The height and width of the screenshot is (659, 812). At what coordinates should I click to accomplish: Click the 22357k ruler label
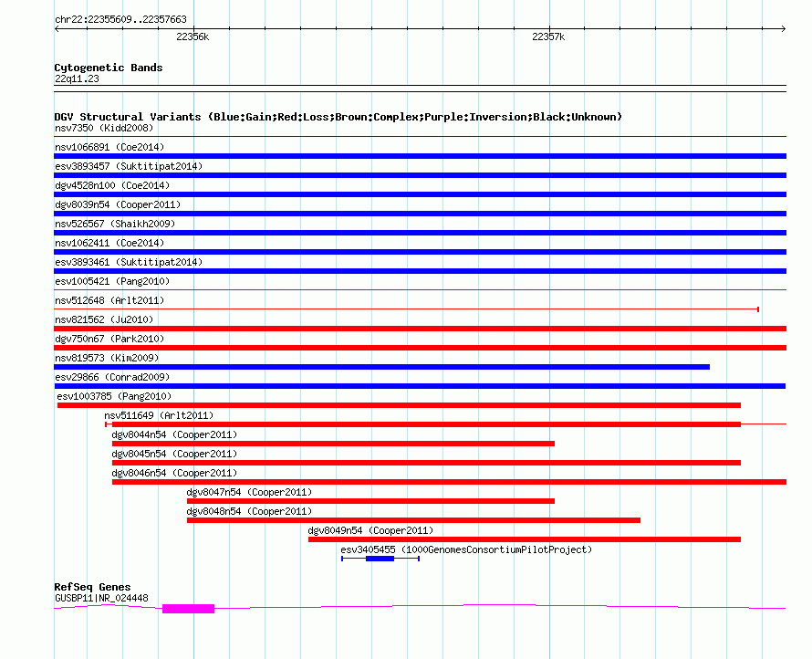coord(548,37)
